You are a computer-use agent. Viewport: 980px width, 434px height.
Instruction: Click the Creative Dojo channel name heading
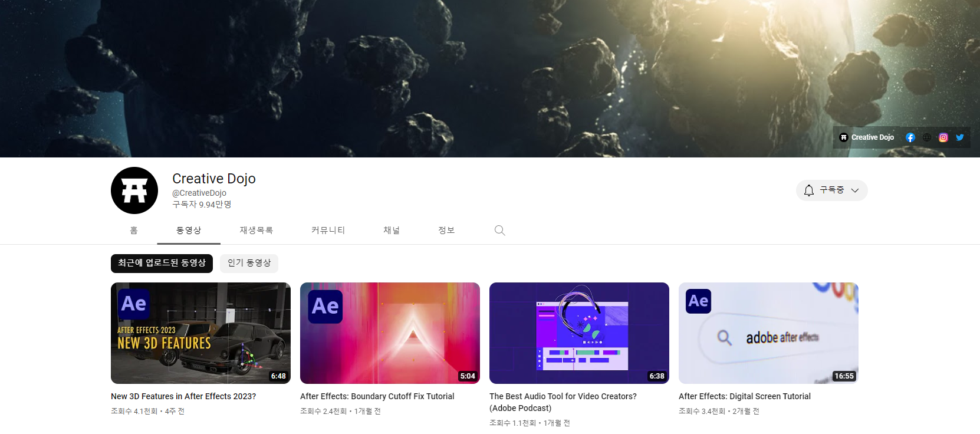214,179
